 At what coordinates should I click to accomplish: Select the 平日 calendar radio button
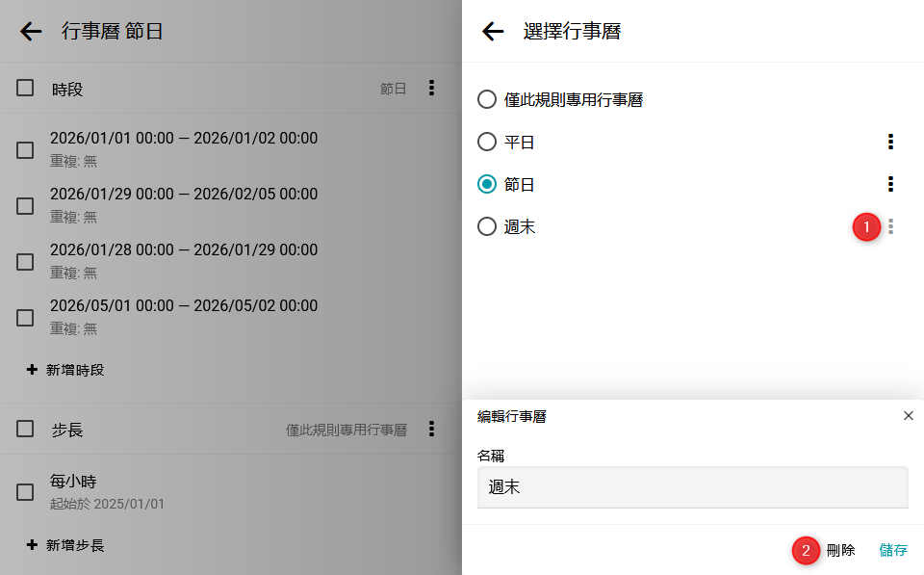487,142
